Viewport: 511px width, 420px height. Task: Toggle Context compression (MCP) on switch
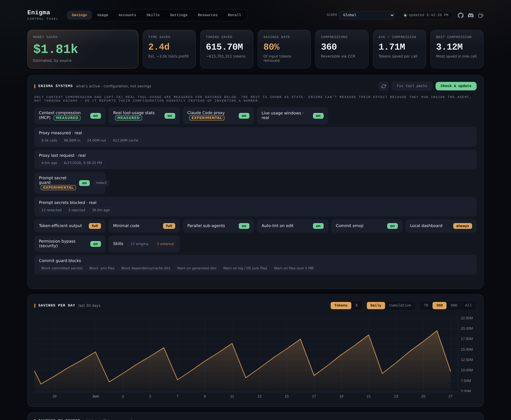tap(96, 116)
